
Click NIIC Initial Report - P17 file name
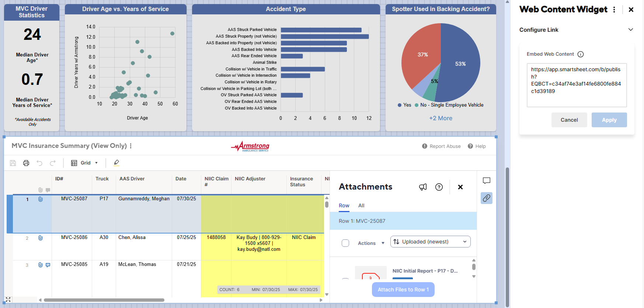(x=425, y=271)
